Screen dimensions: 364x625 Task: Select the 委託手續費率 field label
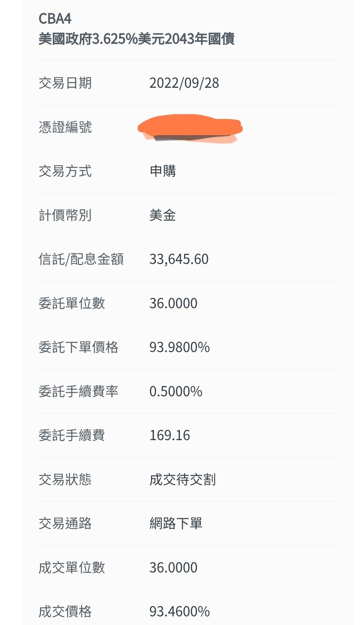[78, 391]
